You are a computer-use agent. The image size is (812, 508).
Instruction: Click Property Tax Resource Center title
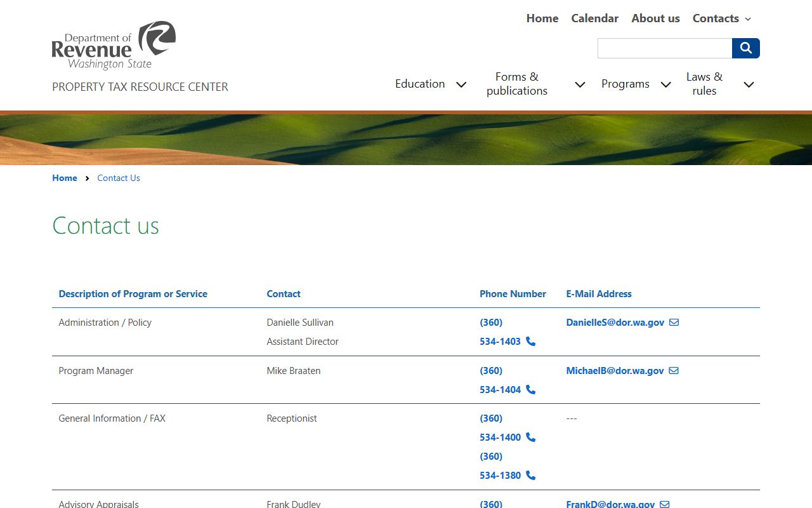140,87
